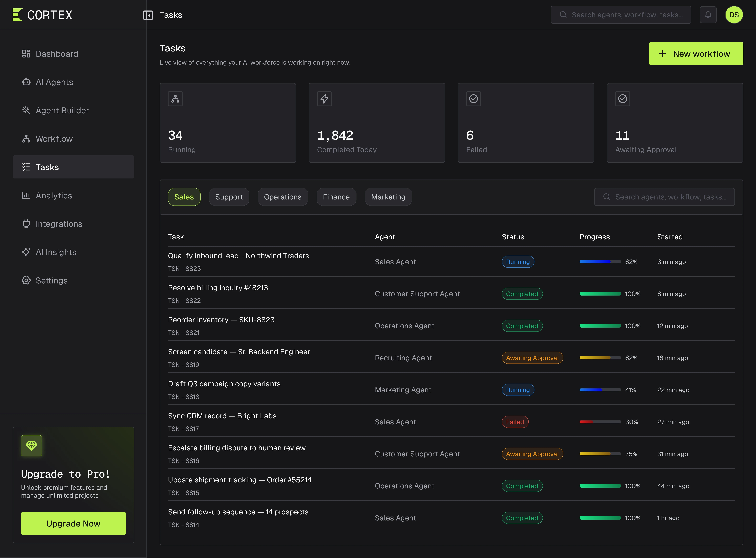Create a New workflow
The width and height of the screenshot is (756, 558).
pyautogui.click(x=696, y=54)
